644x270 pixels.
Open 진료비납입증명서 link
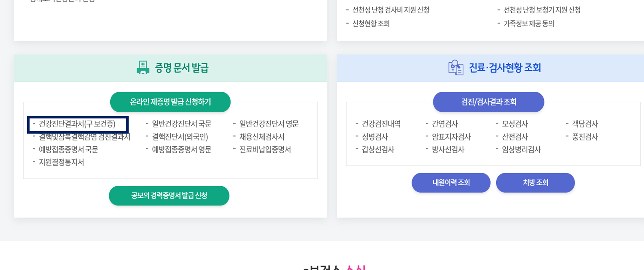[x=264, y=150]
